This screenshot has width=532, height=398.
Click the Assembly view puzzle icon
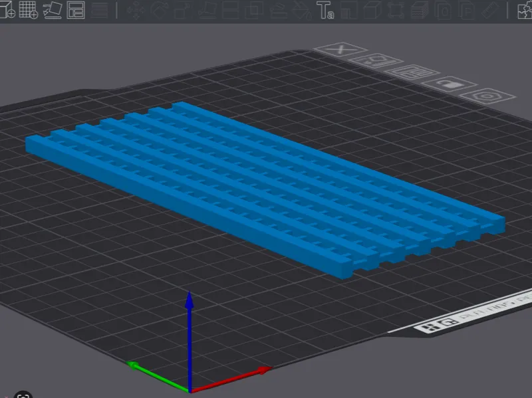525,10
